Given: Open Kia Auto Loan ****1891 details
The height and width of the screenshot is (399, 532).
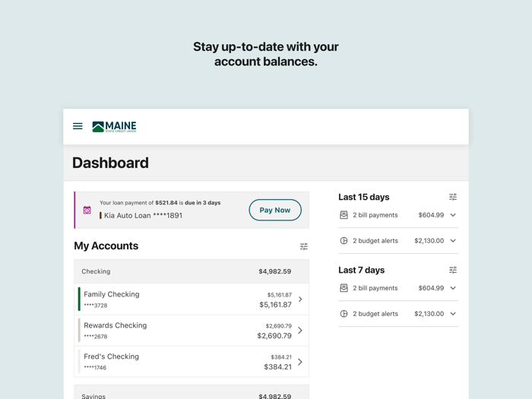Looking at the screenshot, I should coord(143,216).
